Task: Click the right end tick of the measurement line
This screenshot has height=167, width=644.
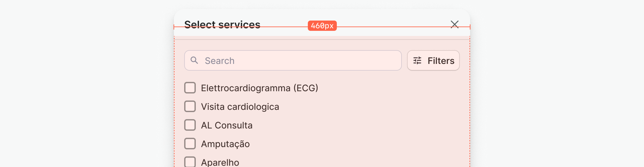Action: (470, 27)
